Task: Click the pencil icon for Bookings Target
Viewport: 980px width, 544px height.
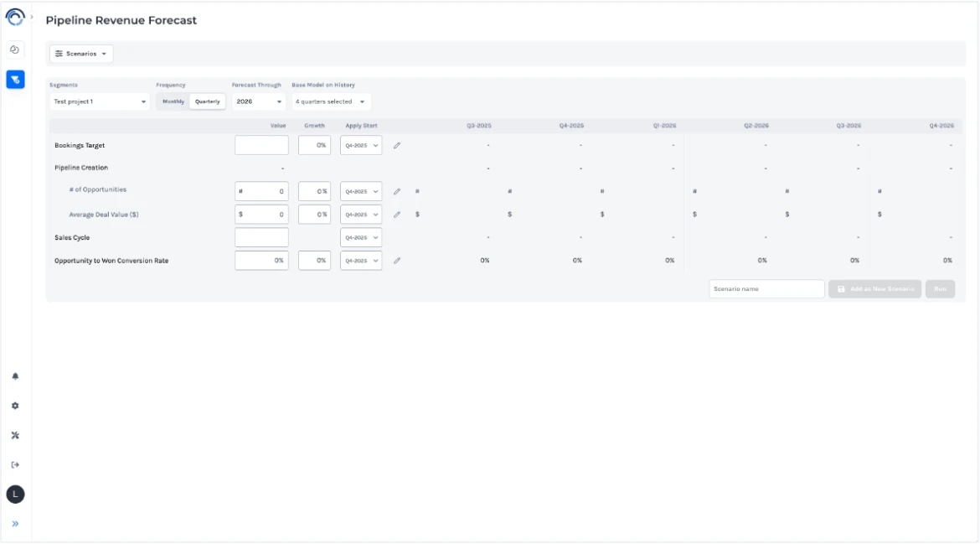Action: pos(397,146)
